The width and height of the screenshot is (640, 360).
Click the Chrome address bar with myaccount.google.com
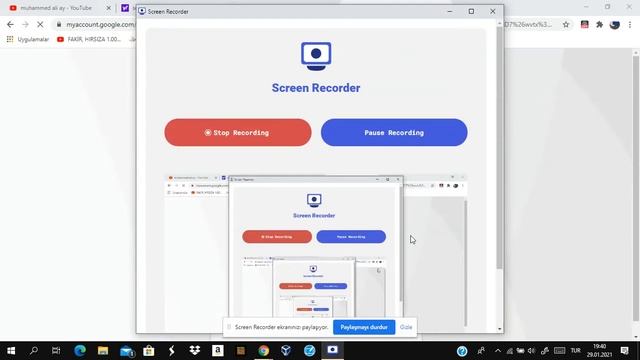click(100, 24)
